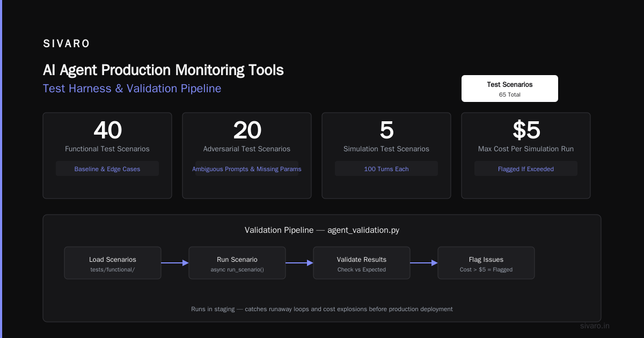The width and height of the screenshot is (644, 338).
Task: Click the 'AI Agent Production Monitoring Tools' heading
Action: point(163,70)
